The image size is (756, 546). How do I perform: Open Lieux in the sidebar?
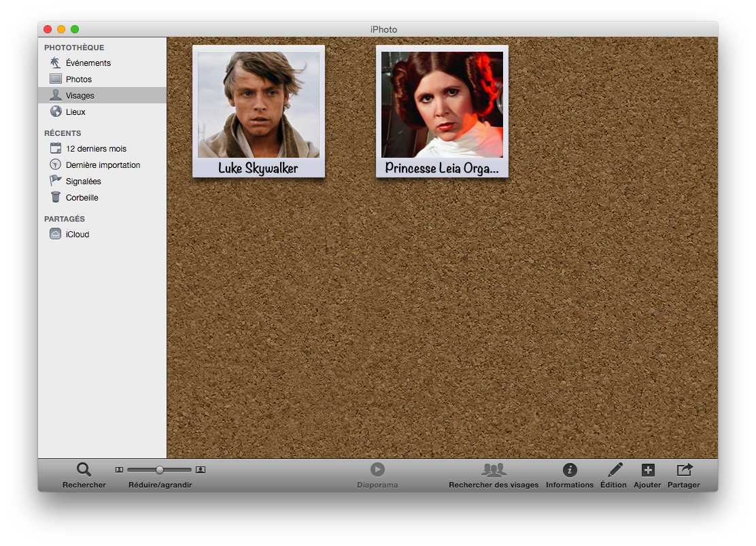102,112
